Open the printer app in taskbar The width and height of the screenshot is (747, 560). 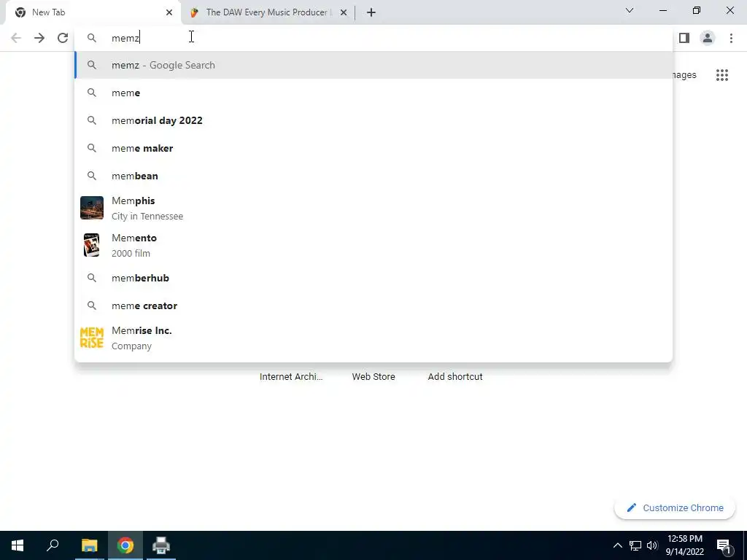(161, 545)
